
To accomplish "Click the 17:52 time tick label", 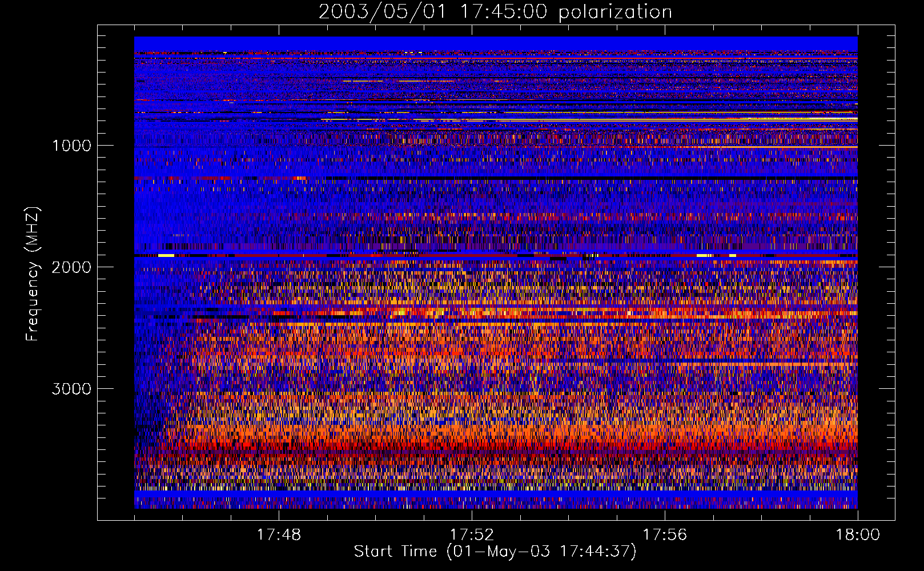I will [472, 535].
